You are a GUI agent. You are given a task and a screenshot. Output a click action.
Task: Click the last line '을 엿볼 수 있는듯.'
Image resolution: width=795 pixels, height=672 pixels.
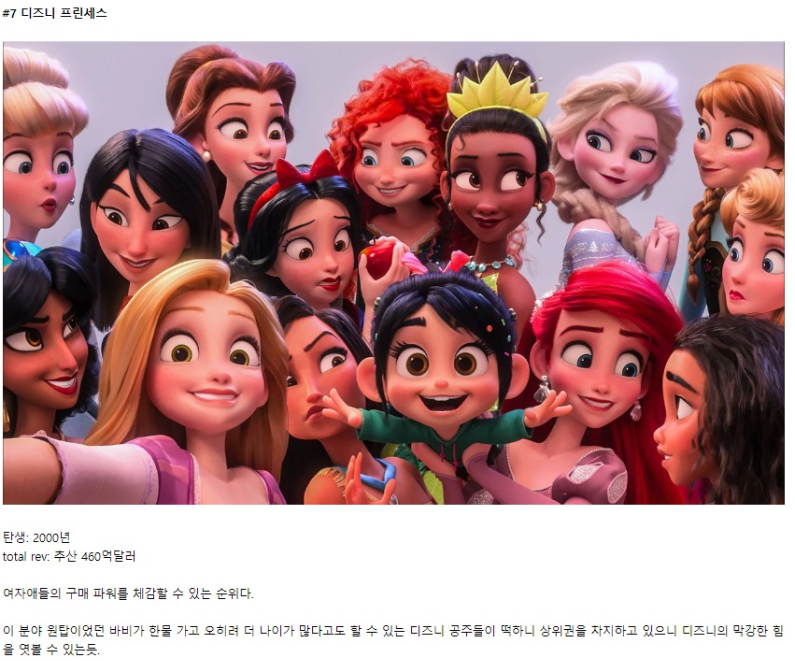[51, 650]
